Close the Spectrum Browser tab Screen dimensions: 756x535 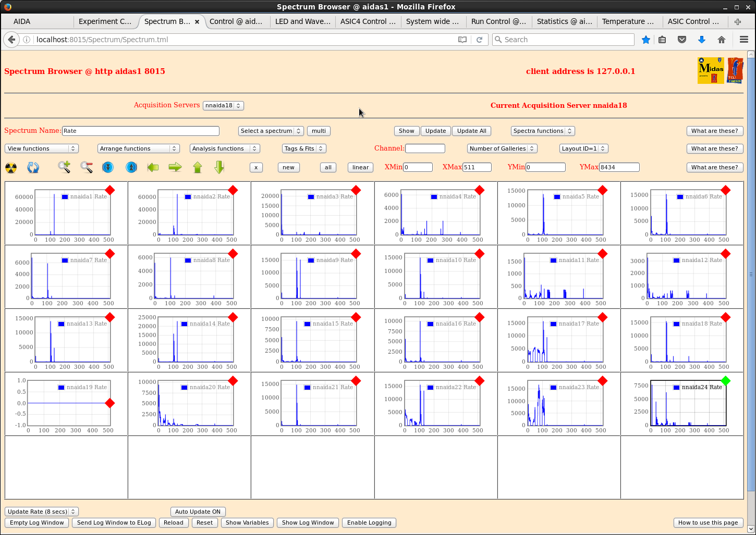197,21
